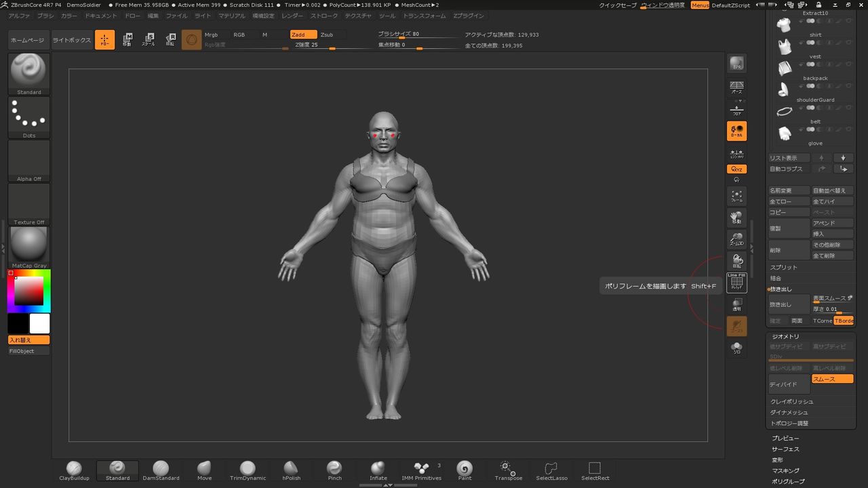Click the white secondary color swatch
This screenshot has height=488, width=868.
pos(39,323)
